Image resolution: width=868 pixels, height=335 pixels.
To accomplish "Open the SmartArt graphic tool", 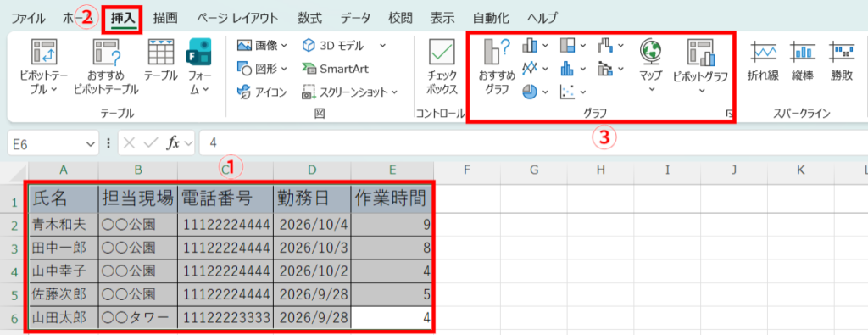I will click(x=335, y=69).
